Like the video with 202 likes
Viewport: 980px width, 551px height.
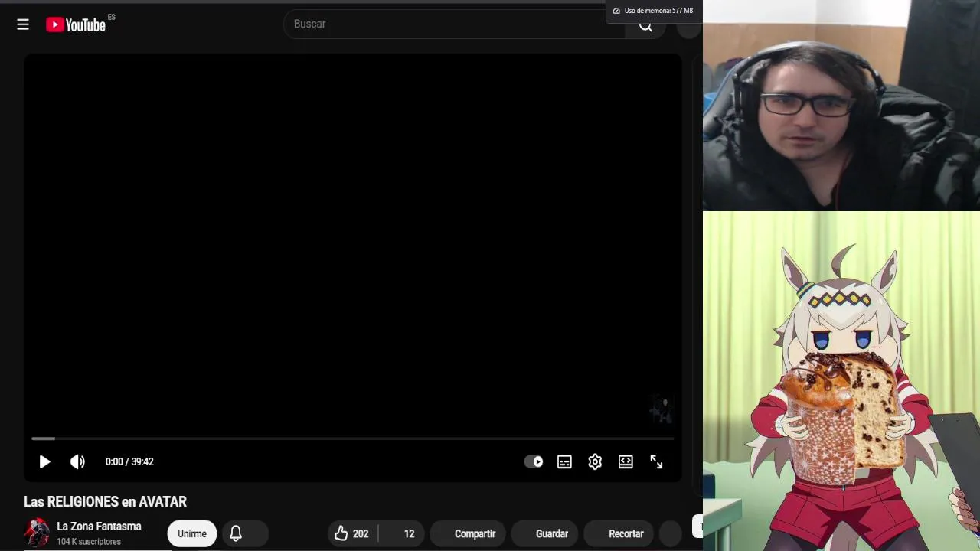click(353, 533)
